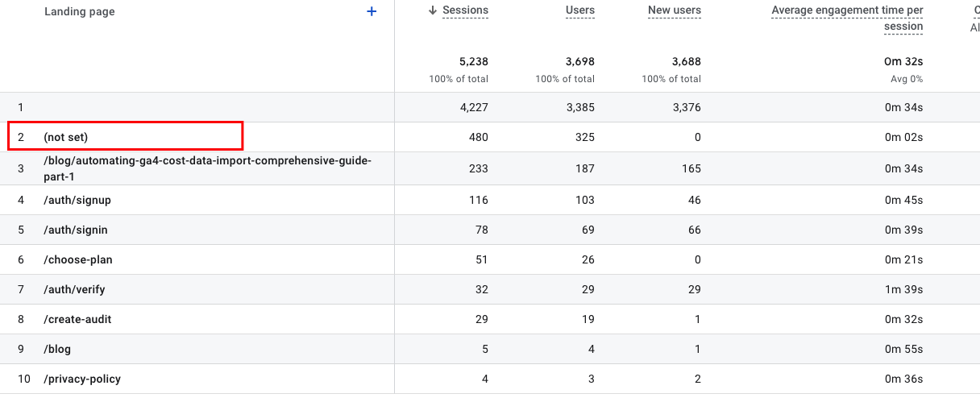Select the /create-audit landing page
This screenshot has height=398, width=980.
pos(77,319)
